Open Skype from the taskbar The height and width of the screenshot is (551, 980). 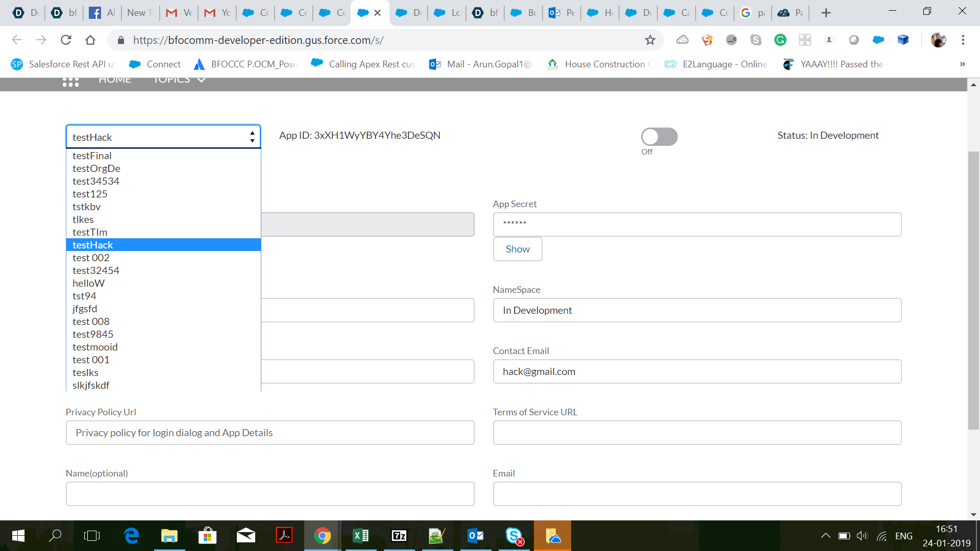click(514, 536)
